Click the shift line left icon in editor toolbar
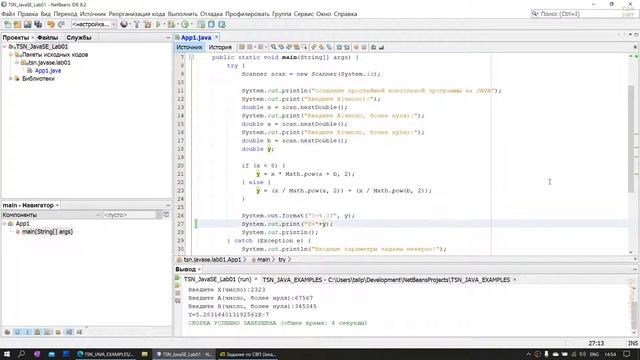Viewport: 640px width, 360px height. point(339,47)
